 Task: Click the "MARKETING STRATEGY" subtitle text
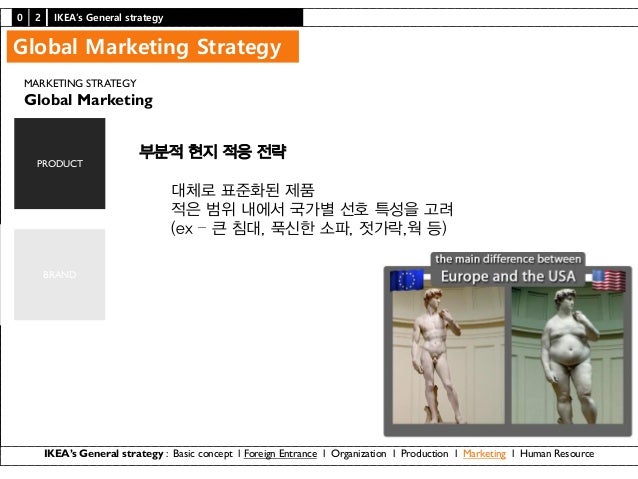click(80, 83)
